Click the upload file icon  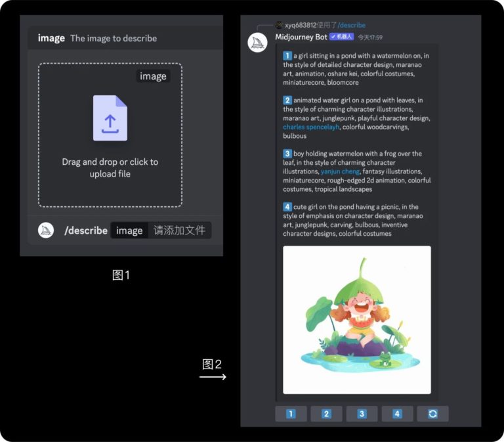110,118
